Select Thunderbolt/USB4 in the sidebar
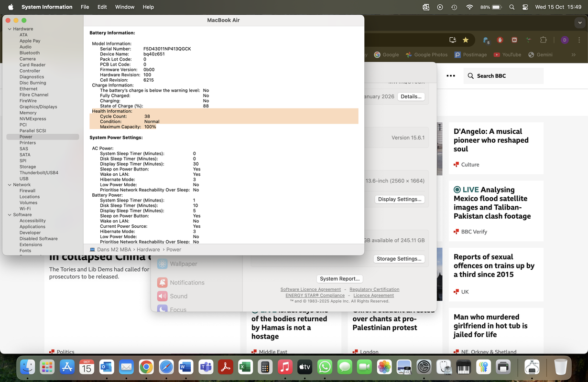 [39, 173]
